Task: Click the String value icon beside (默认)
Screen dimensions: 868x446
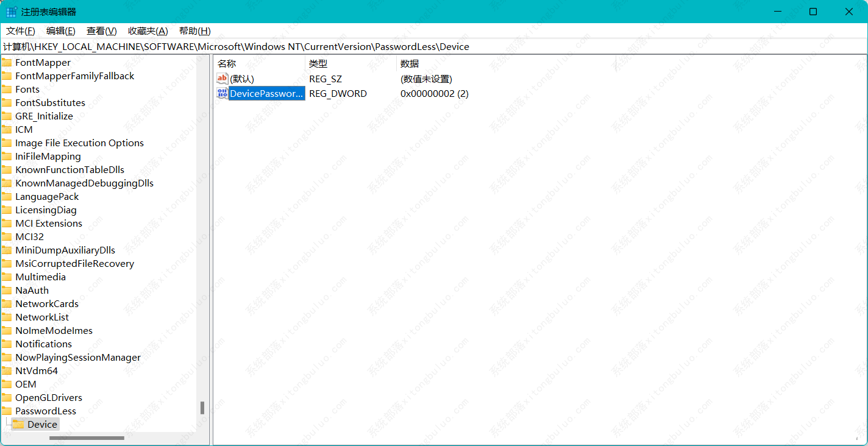Action: coord(222,79)
